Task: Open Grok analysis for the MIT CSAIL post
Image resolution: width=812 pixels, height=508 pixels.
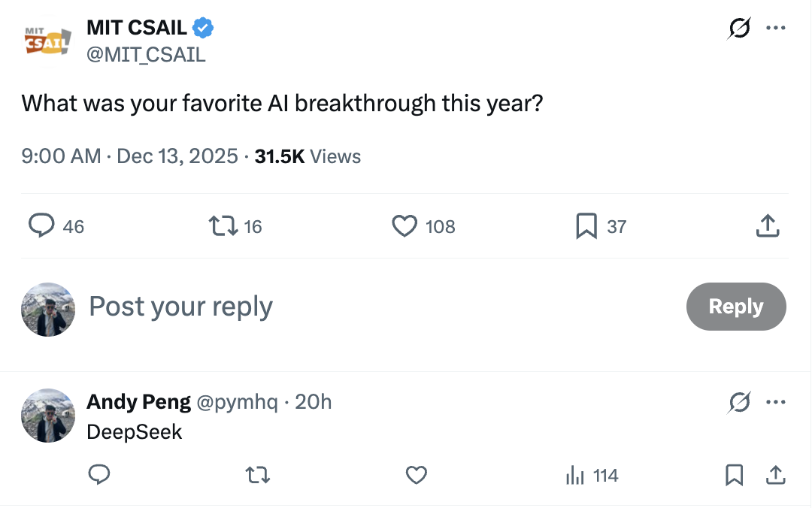Action: point(738,27)
